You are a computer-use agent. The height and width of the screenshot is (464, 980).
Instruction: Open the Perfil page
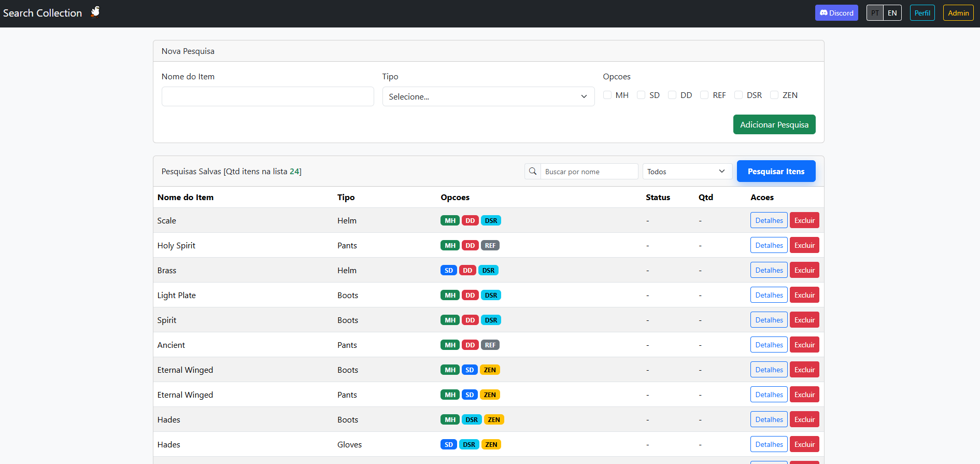(922, 13)
